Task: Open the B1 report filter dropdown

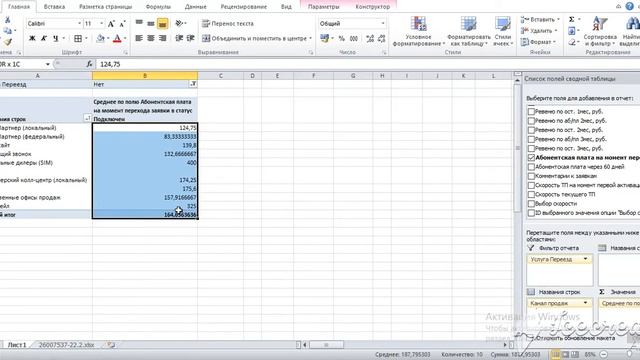Action: (x=193, y=84)
